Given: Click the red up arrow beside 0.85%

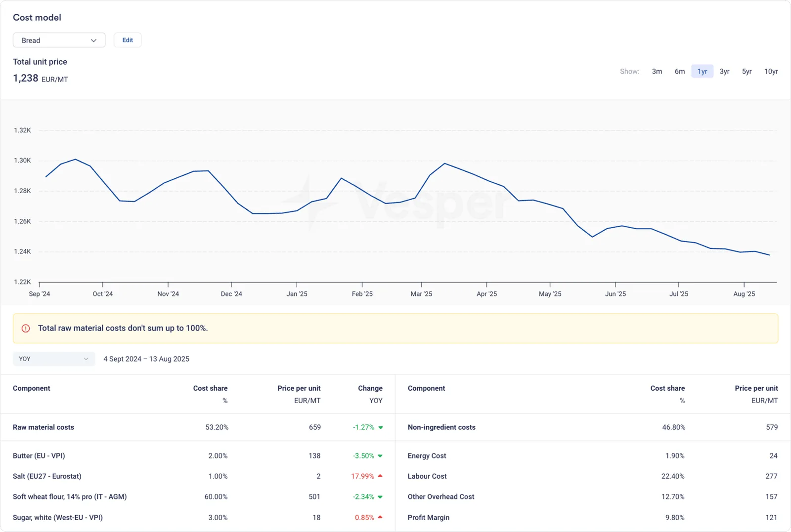Looking at the screenshot, I should pos(380,517).
